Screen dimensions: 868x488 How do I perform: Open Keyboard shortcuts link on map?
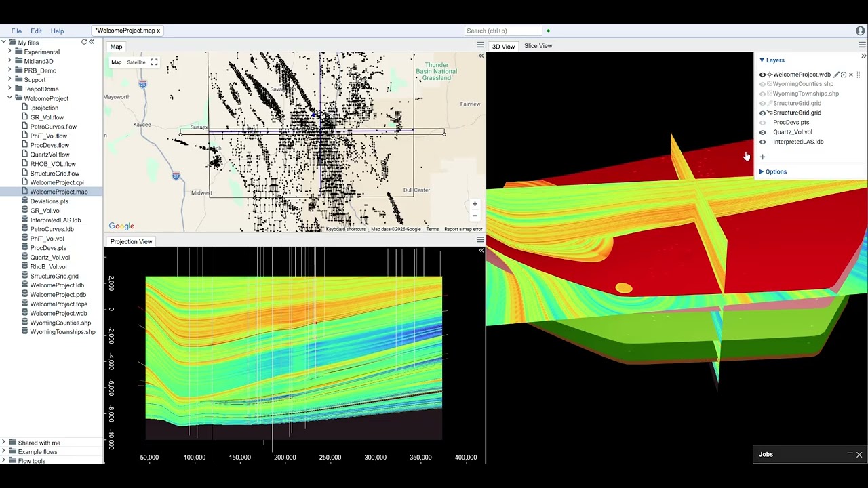tap(345, 229)
